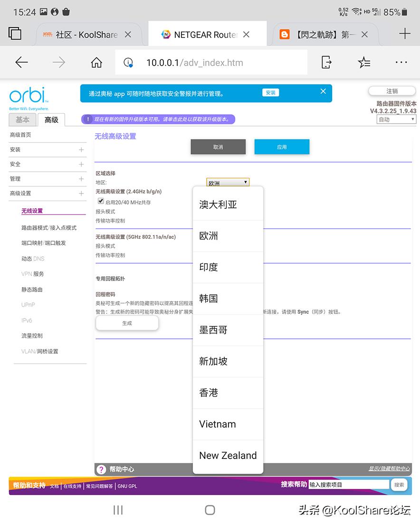The image size is (420, 525).
Task: Open the 自动 firmware version dropdown
Action: (x=396, y=119)
